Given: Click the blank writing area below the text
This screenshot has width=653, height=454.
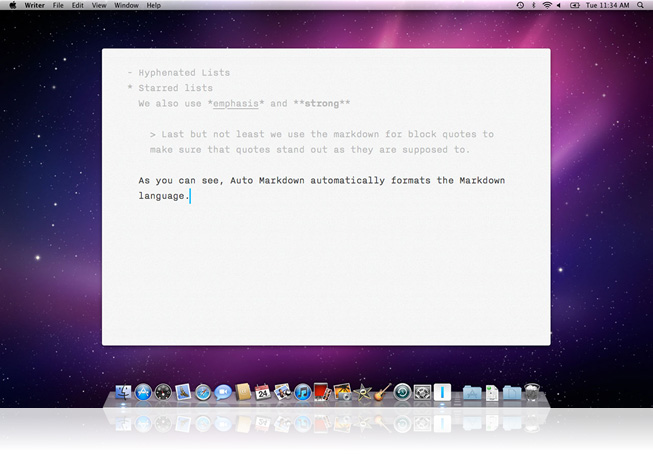Looking at the screenshot, I should (326, 275).
